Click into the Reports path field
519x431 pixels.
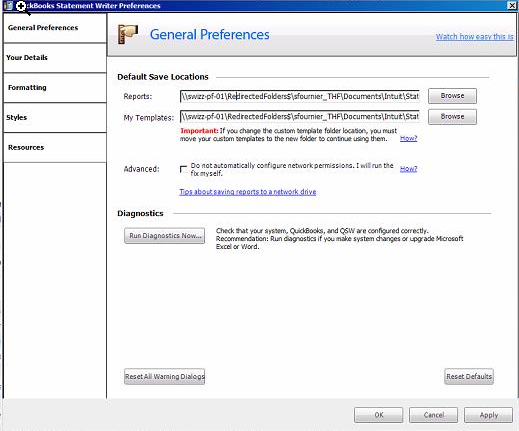(300, 96)
